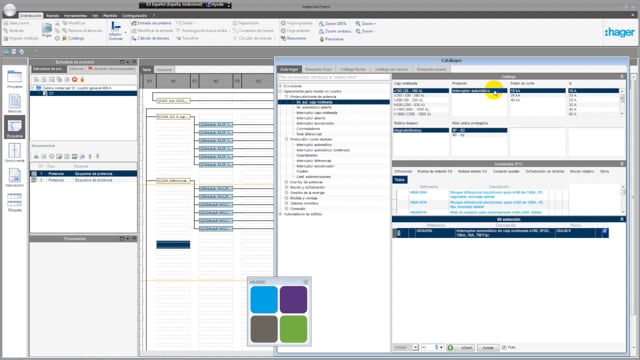Viewport: 640px width, 360px height.
Task: Expand the Interfaz de potencia tree node
Action: click(287, 182)
